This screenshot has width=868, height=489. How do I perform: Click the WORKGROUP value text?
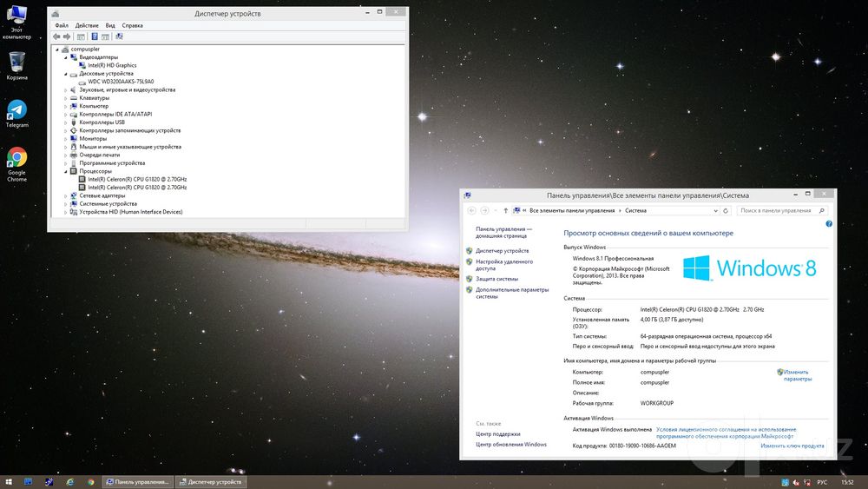(656, 403)
